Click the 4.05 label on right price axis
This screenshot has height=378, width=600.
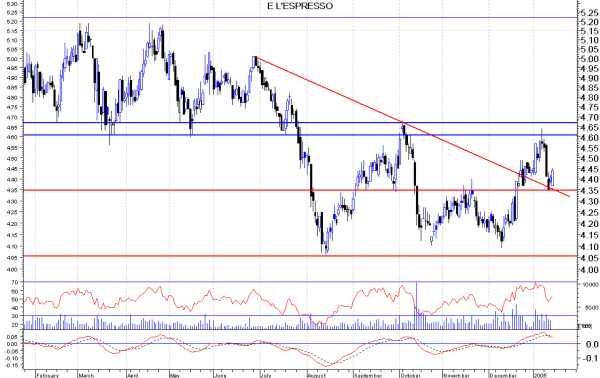tap(589, 259)
